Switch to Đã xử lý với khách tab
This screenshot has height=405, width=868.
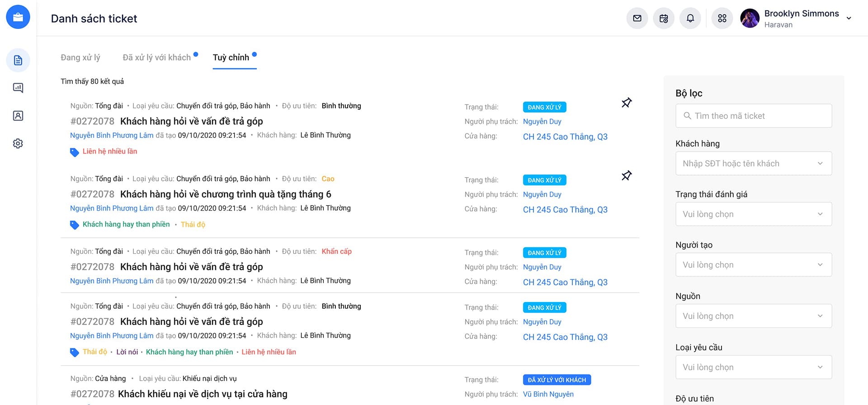157,57
